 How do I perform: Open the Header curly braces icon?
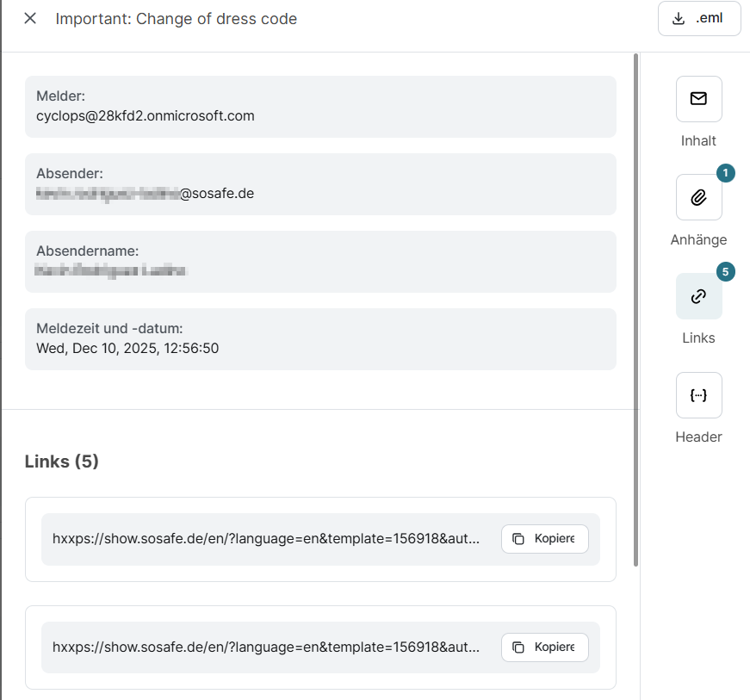(698, 395)
